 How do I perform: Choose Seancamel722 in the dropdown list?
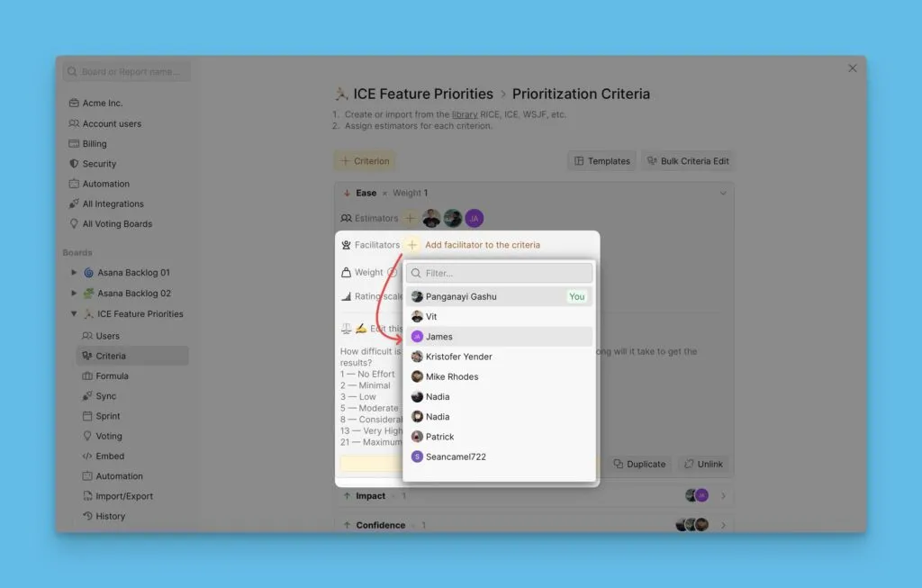pyautogui.click(x=499, y=457)
